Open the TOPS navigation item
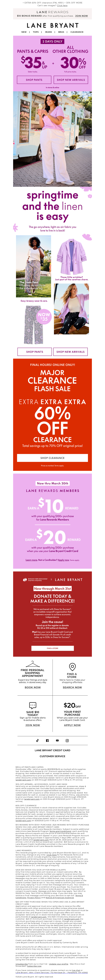The width and height of the screenshot is (105, 980). pos(36,32)
